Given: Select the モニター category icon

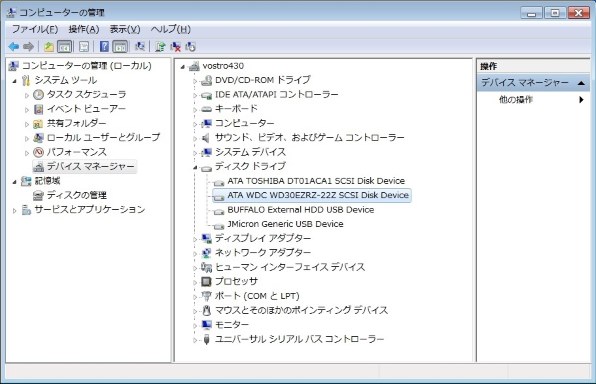Looking at the screenshot, I should (206, 325).
